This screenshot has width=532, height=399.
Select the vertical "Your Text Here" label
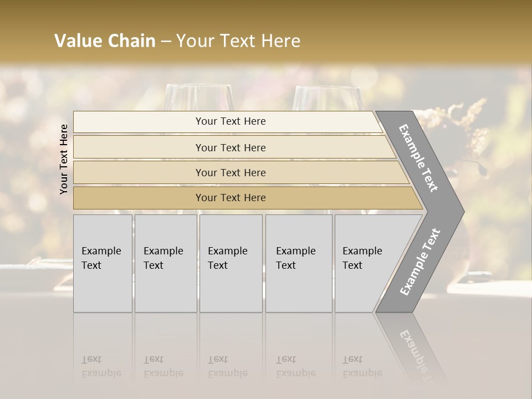click(64, 159)
